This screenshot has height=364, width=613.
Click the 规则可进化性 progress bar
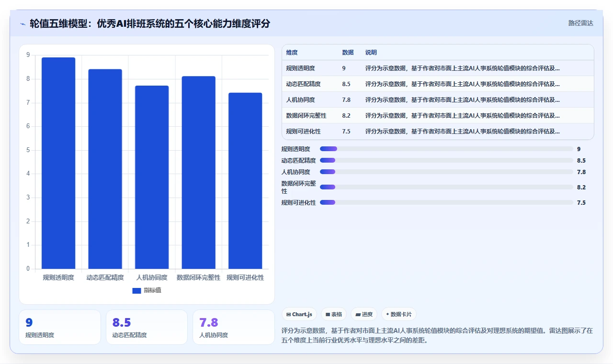(446, 202)
